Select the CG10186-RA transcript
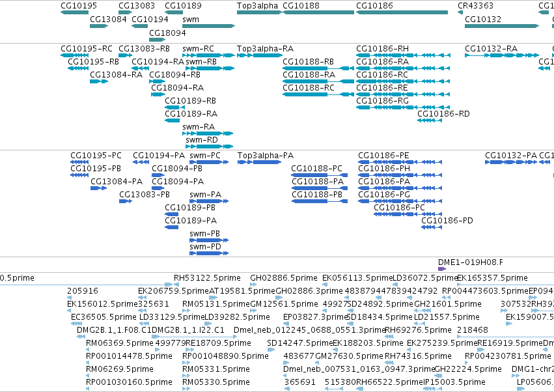554x392 pixels. tap(403, 68)
